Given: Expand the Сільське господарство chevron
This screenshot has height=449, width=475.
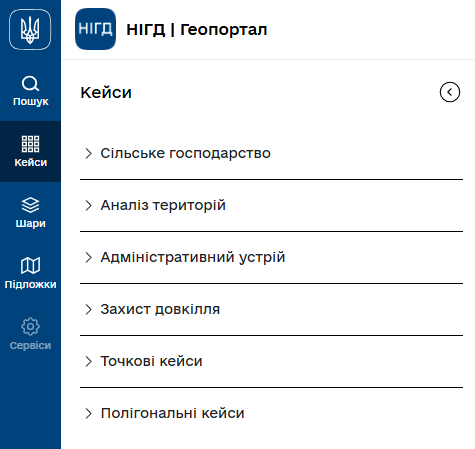Looking at the screenshot, I should (x=88, y=153).
